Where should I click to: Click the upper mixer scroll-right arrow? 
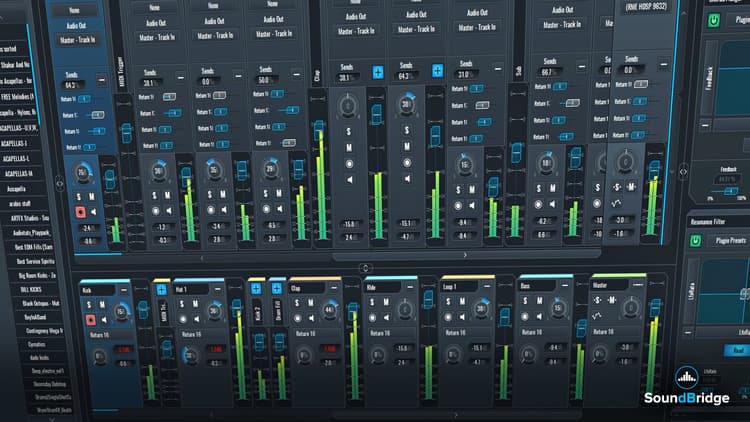(465, 255)
